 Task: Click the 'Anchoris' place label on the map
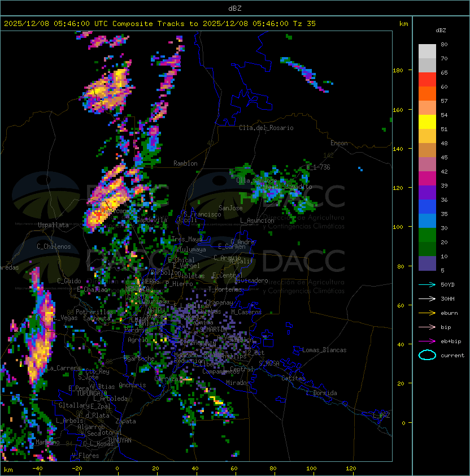tap(132, 385)
